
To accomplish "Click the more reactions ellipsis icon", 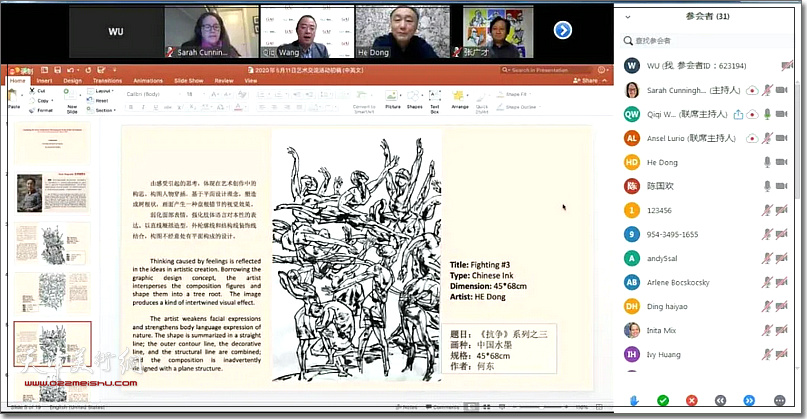I will 779,400.
